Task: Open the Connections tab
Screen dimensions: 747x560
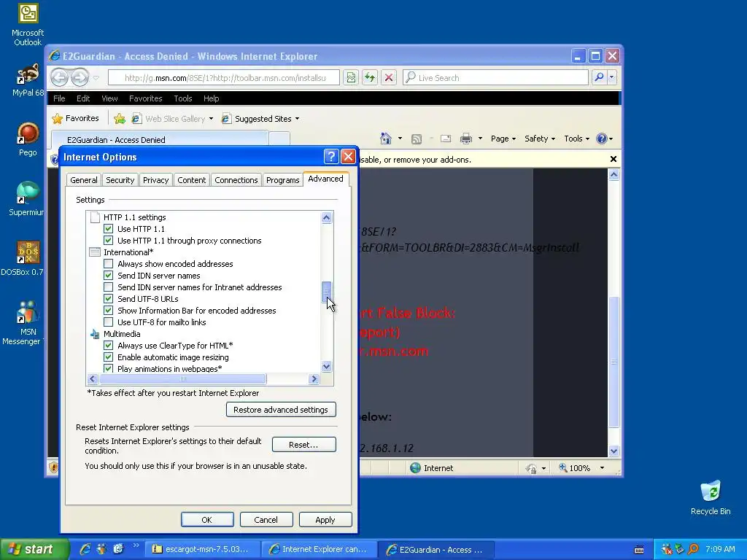Action: pos(236,180)
